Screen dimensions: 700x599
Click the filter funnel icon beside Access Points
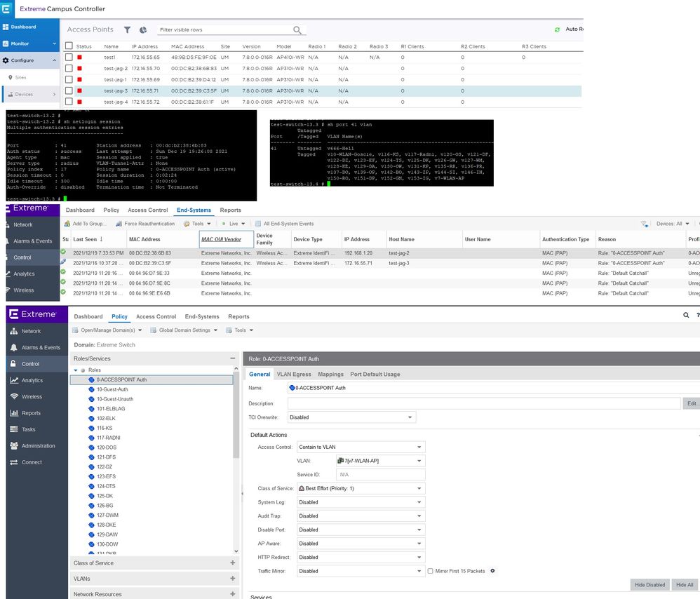[x=127, y=30]
